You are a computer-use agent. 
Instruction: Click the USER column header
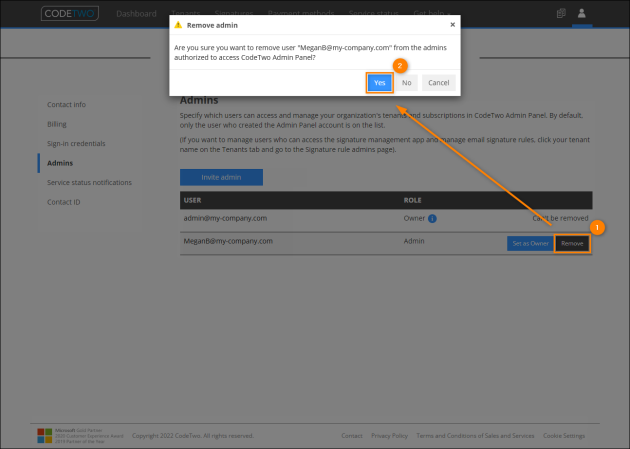coord(192,200)
